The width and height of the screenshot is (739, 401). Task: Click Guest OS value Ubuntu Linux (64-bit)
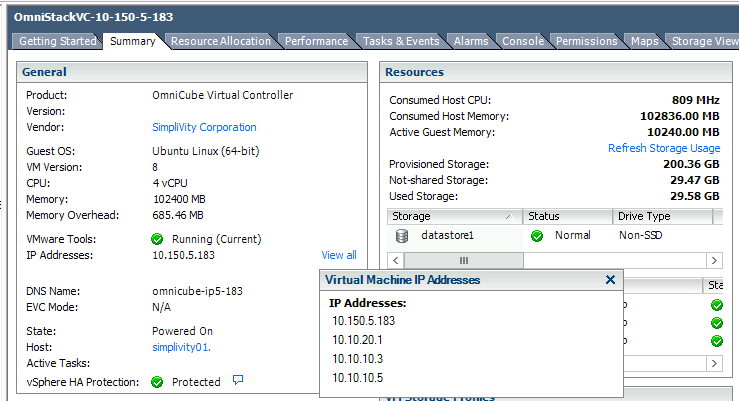[205, 151]
